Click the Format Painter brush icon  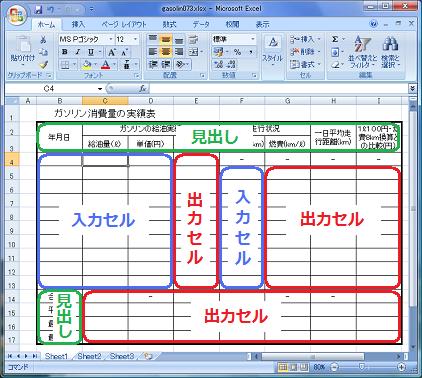tap(43, 65)
